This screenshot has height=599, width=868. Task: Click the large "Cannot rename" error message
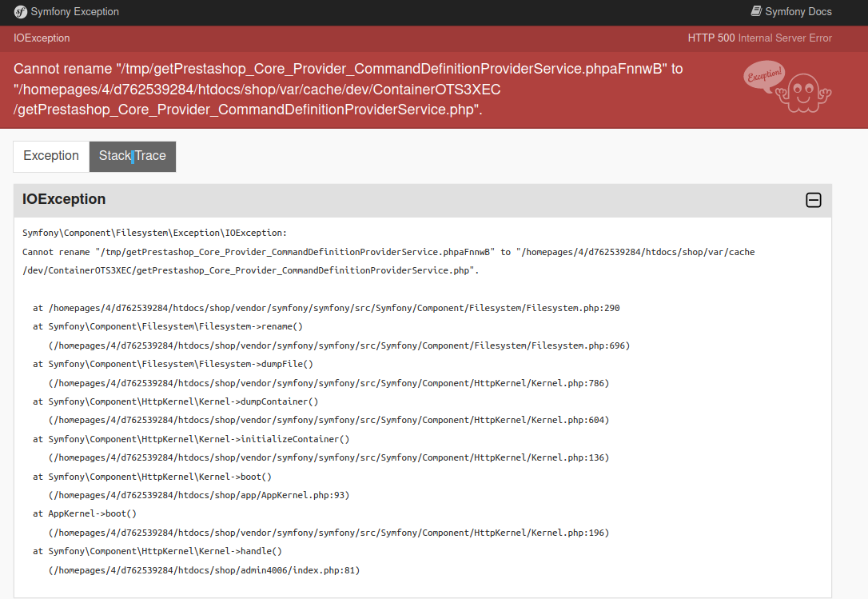(x=348, y=90)
